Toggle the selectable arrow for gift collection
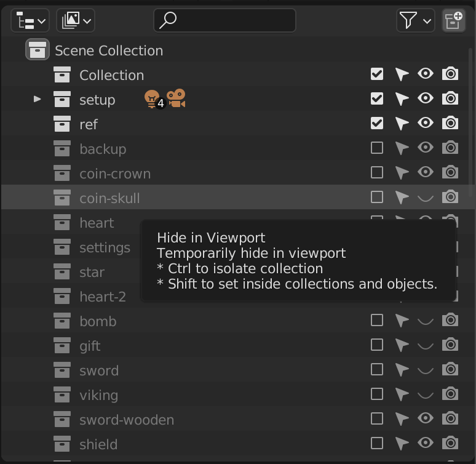476x464 pixels. tap(402, 345)
